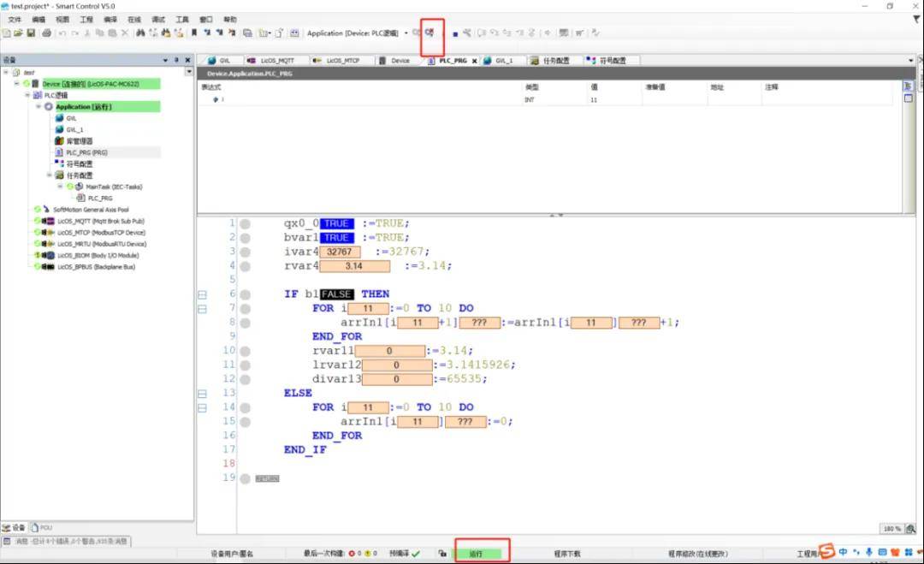
Task: Open the 库管理器 library manager in the tree
Action: (x=80, y=141)
